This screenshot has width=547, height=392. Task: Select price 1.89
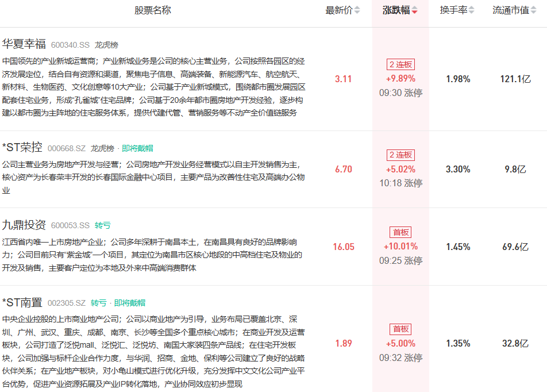click(x=343, y=344)
